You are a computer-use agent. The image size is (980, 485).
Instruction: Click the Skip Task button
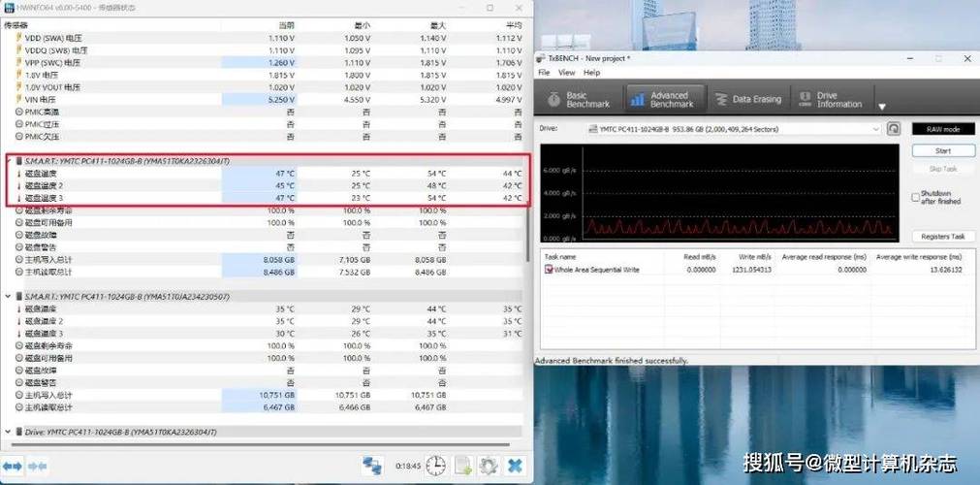[943, 169]
